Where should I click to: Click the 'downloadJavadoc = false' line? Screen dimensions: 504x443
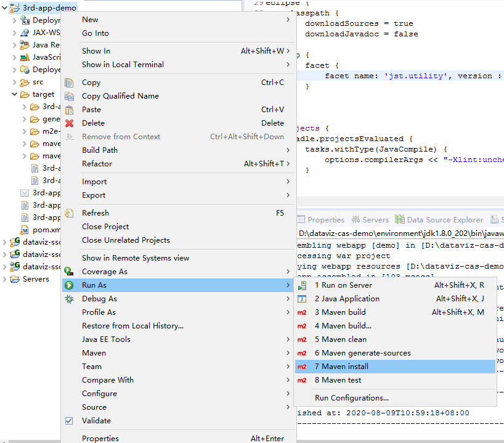(362, 34)
